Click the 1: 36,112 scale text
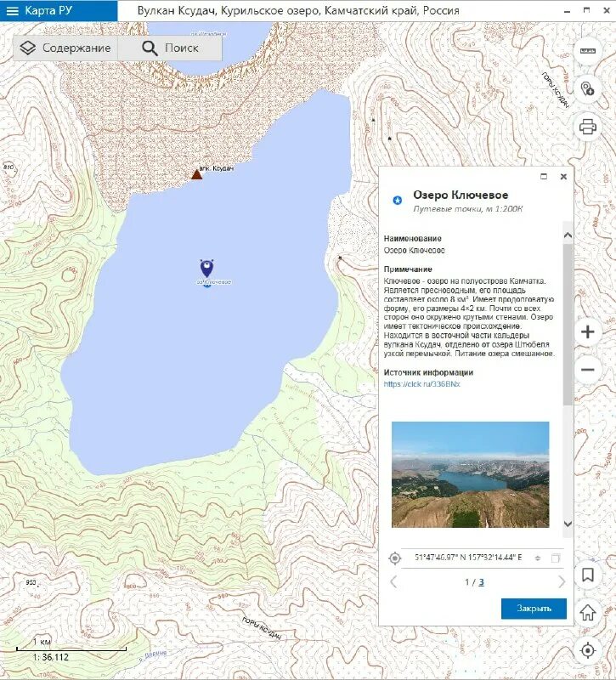Viewport: 616px width, 680px height. click(51, 657)
